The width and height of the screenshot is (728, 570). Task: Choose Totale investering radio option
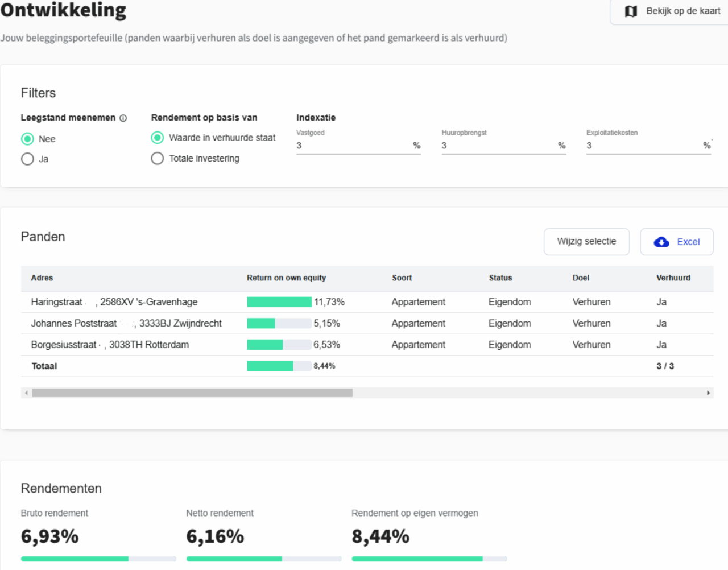click(x=158, y=158)
